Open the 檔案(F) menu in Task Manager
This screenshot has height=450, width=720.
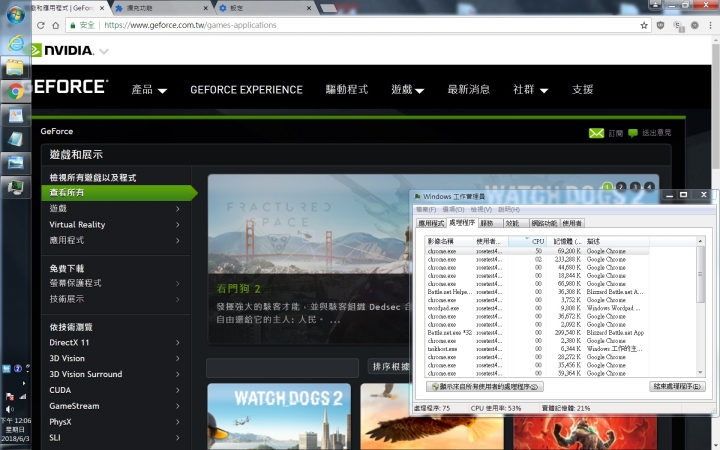tap(426, 209)
